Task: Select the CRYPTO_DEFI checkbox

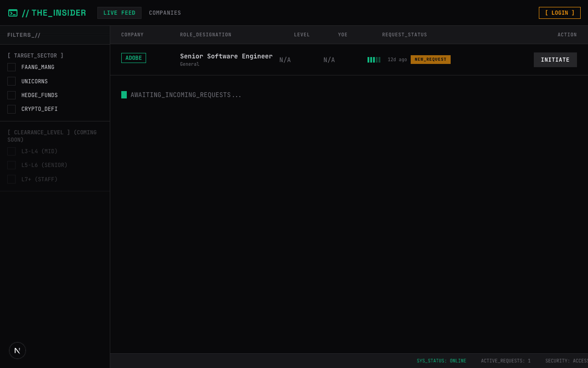Action: tap(11, 109)
